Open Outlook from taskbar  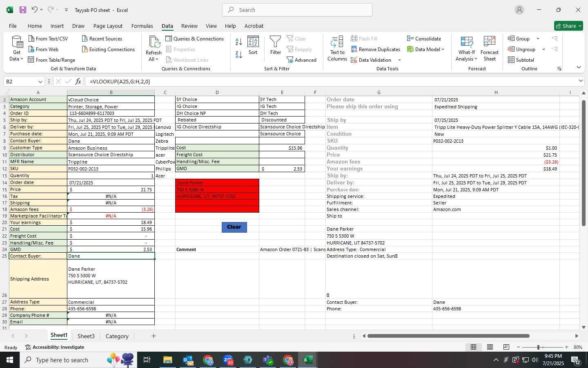tap(188, 360)
